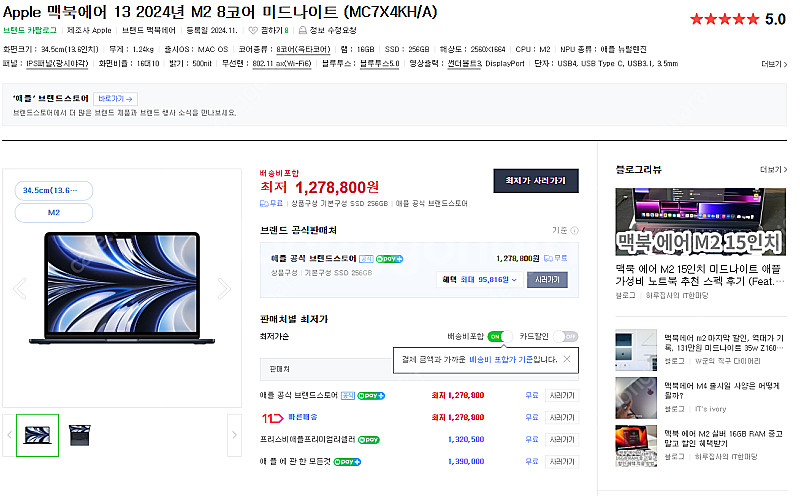Click the 제조사 Apple text

pos(89,31)
